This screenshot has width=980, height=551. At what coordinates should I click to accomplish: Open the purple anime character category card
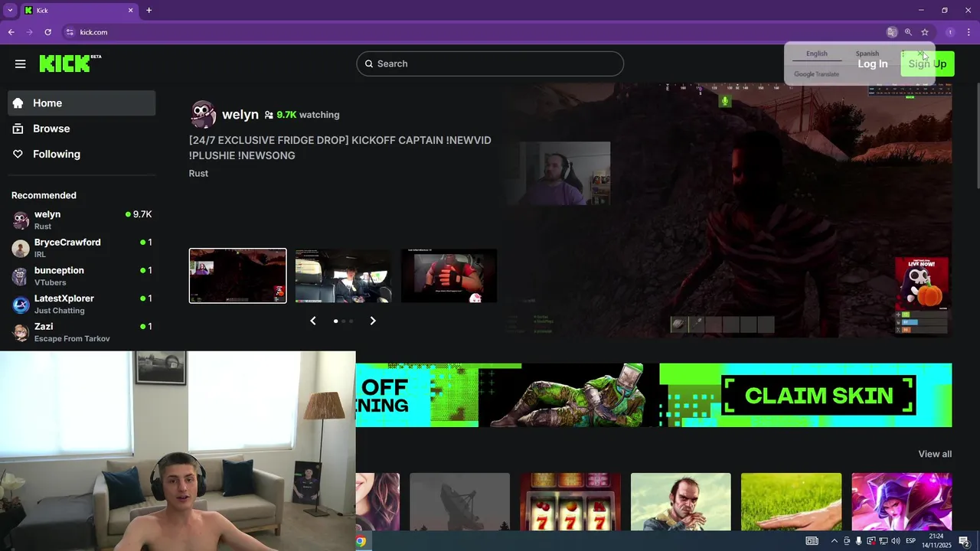902,502
